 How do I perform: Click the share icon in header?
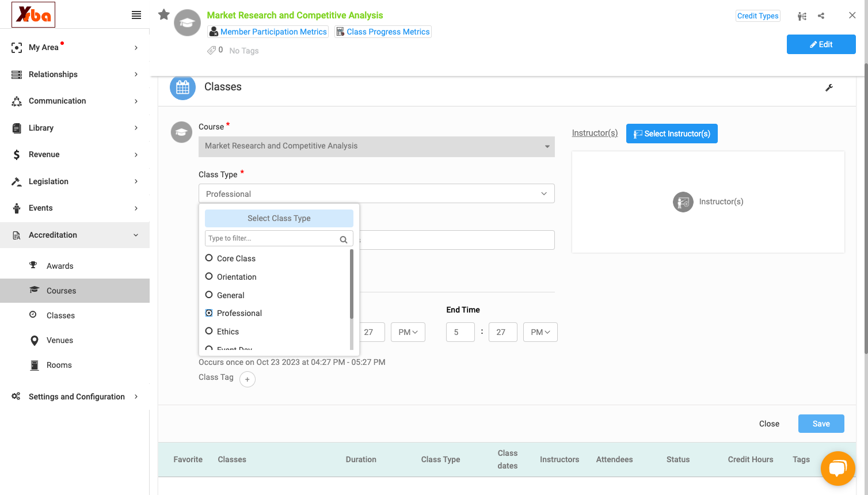[x=821, y=16]
